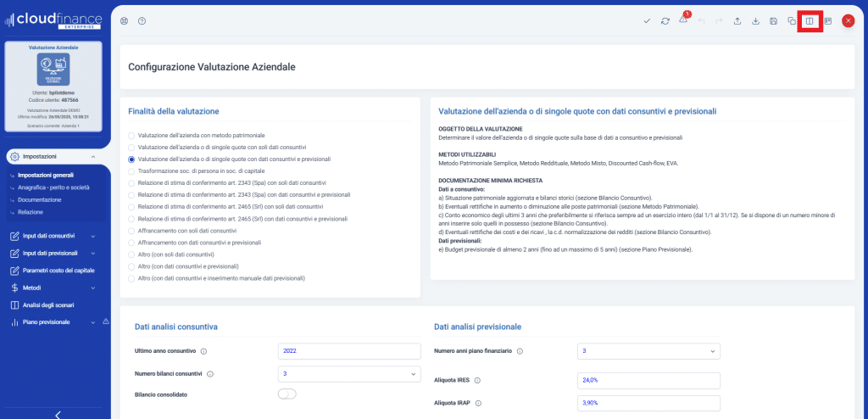Close with the red X button
Image resolution: width=868 pixels, height=419 pixels.
848,21
